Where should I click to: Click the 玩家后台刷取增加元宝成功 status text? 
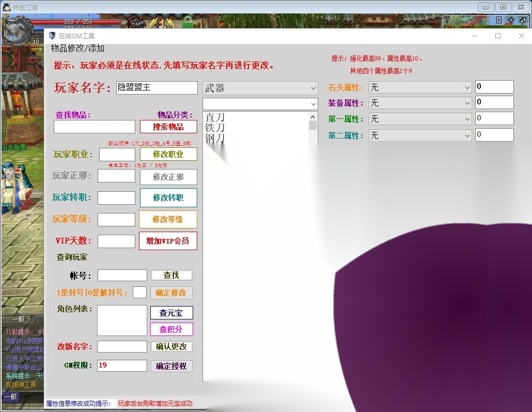pos(155,404)
